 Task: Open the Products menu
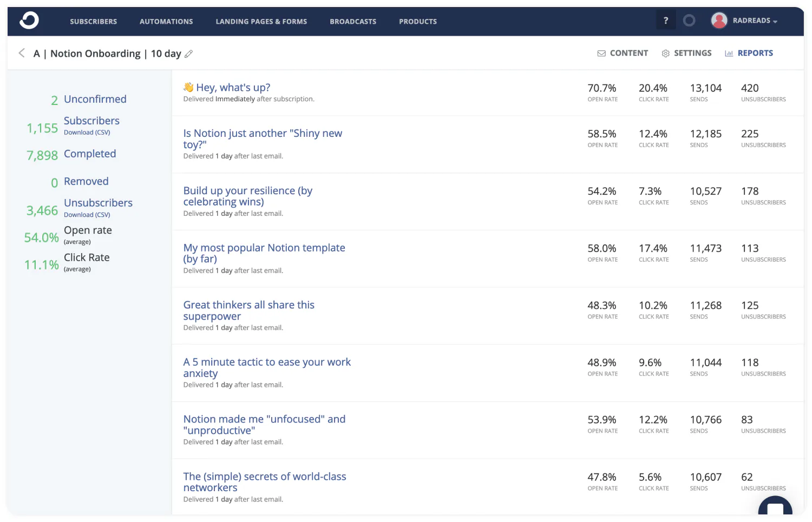click(418, 22)
